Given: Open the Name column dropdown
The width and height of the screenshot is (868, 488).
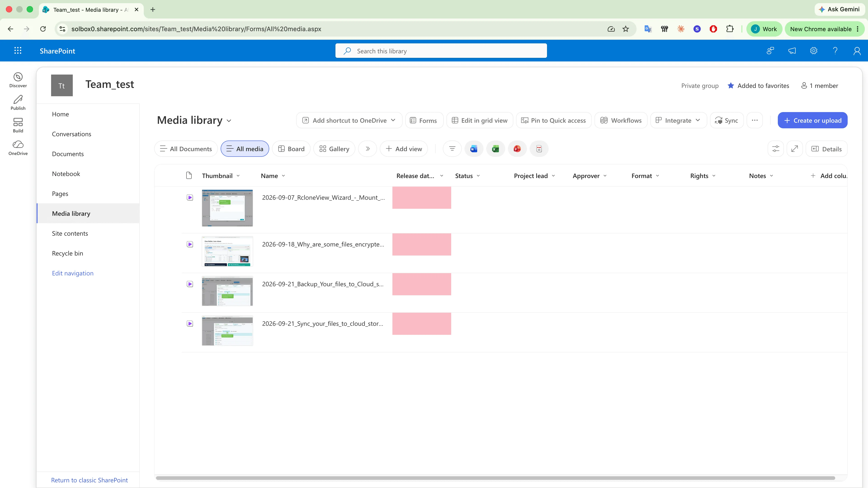Looking at the screenshot, I should 283,176.
